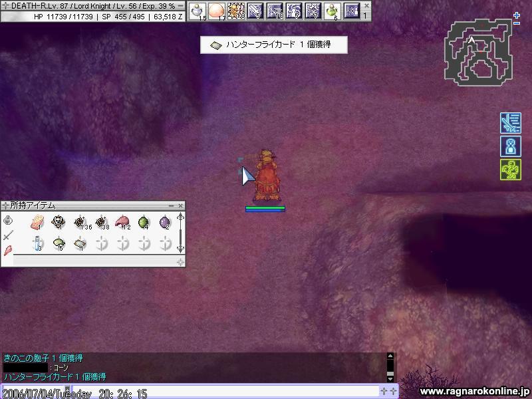Click the chat line きのこの胞子 1 個獲得
The image size is (532, 399).
point(43,358)
